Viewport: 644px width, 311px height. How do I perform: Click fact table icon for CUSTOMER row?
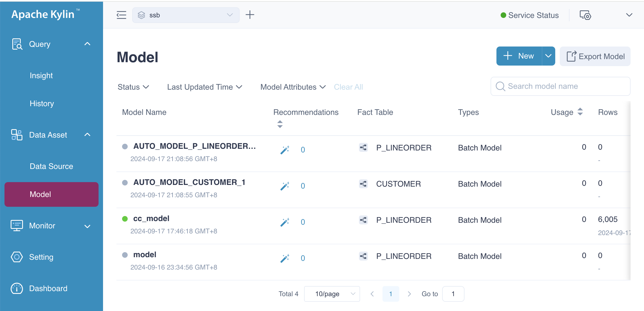[x=363, y=184]
